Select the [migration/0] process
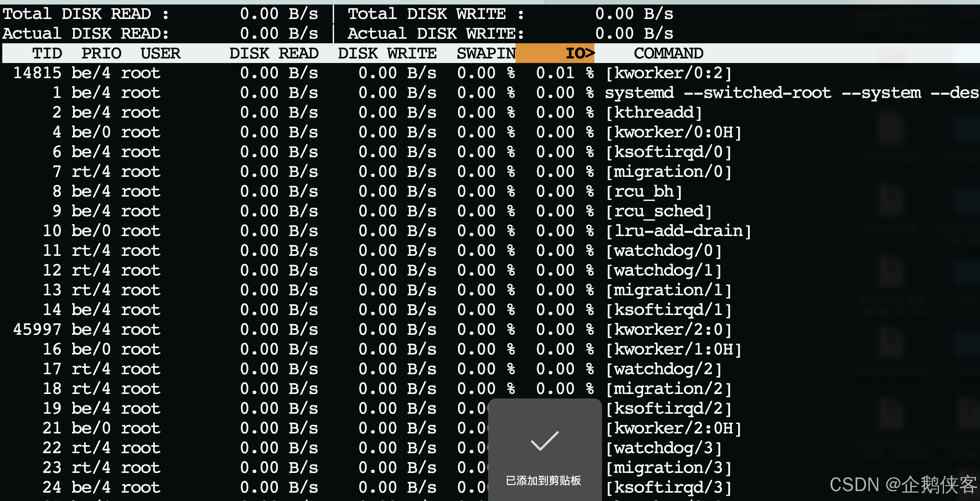 click(668, 172)
